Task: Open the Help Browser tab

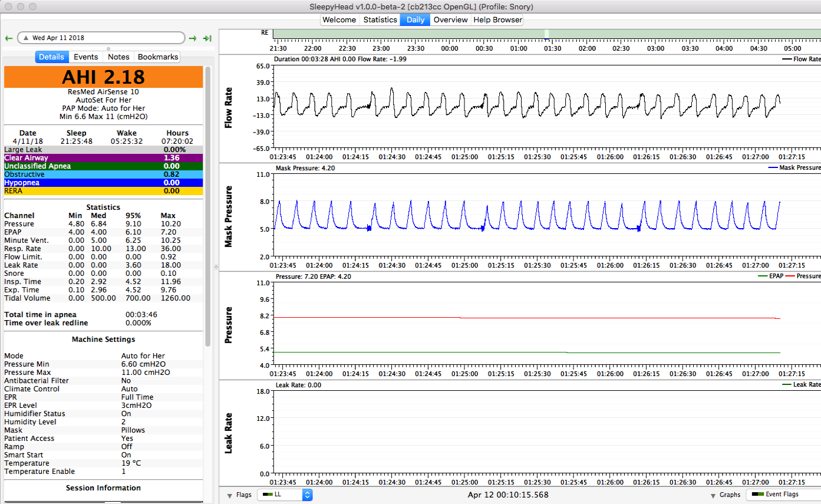Action: 497,19
